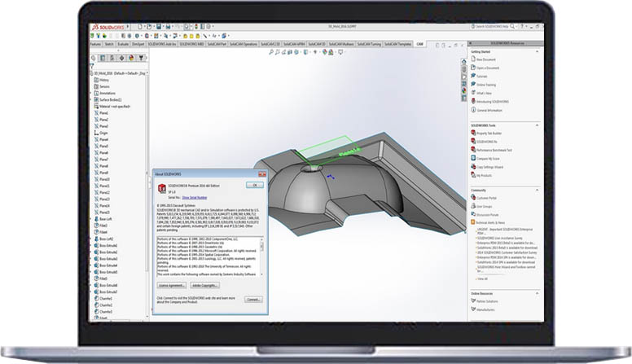Click the Show Serial Number link

click(195, 198)
